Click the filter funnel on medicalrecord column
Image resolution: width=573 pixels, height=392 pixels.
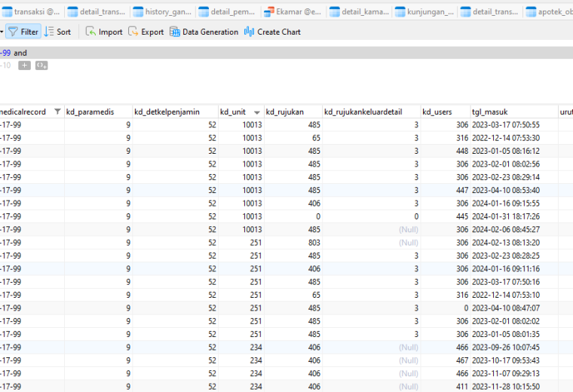57,112
